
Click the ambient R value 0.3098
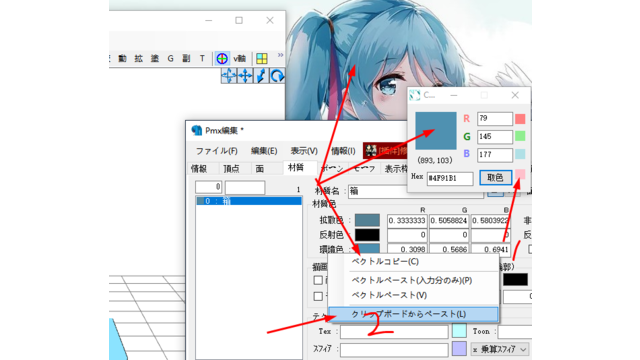(407, 249)
